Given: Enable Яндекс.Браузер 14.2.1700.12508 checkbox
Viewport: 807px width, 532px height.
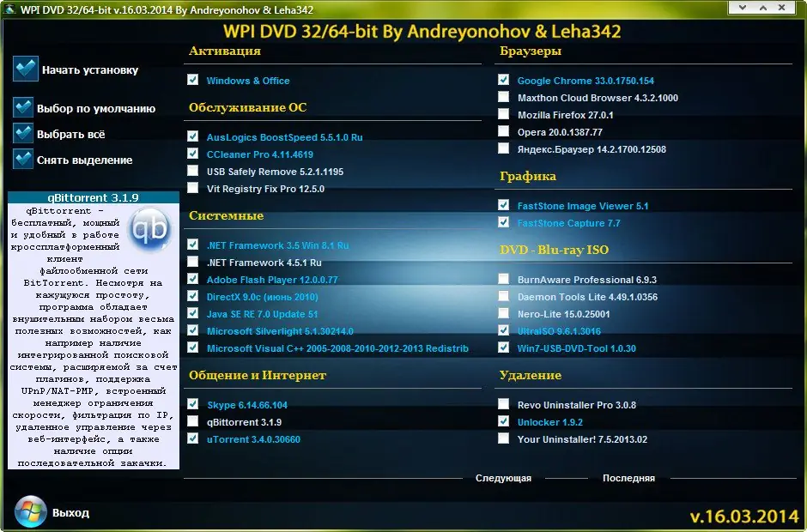Looking at the screenshot, I should click(x=504, y=148).
